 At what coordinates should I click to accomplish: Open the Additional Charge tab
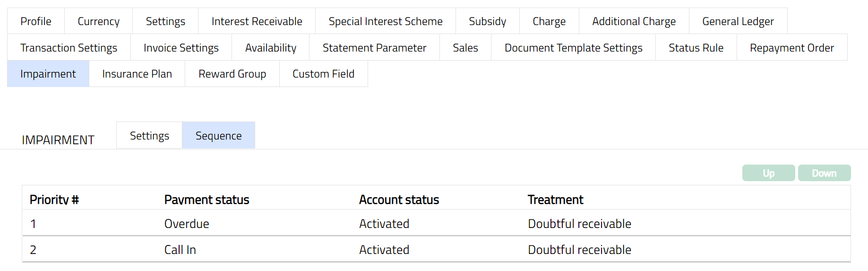pos(634,21)
